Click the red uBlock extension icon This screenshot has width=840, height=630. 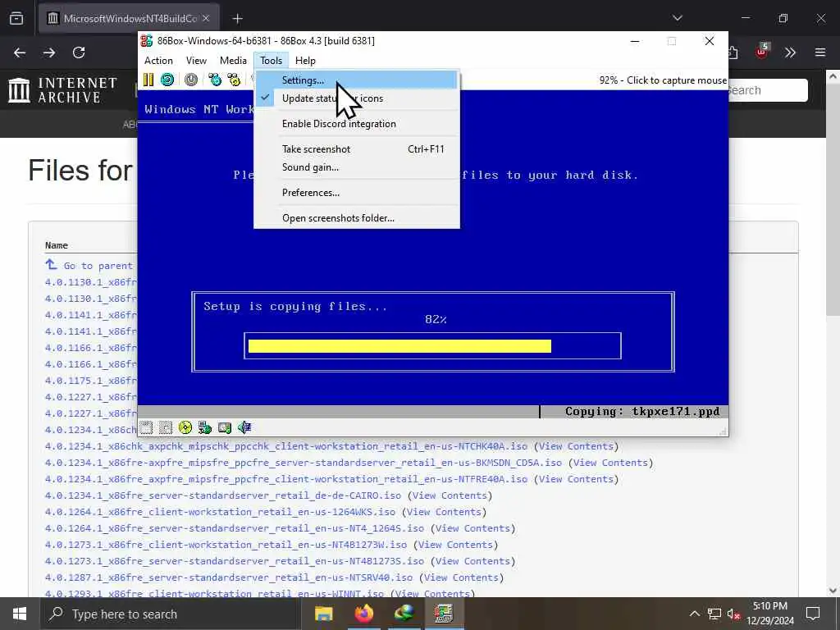(762, 52)
